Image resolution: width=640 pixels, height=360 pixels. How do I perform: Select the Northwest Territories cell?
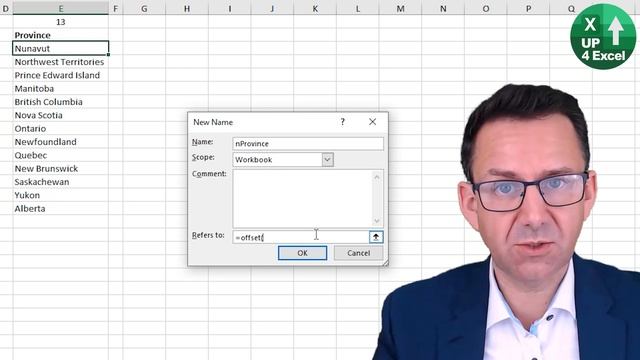click(60, 62)
